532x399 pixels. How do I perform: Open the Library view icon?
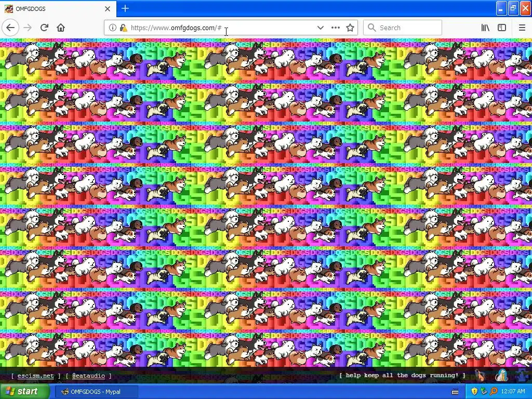(485, 28)
